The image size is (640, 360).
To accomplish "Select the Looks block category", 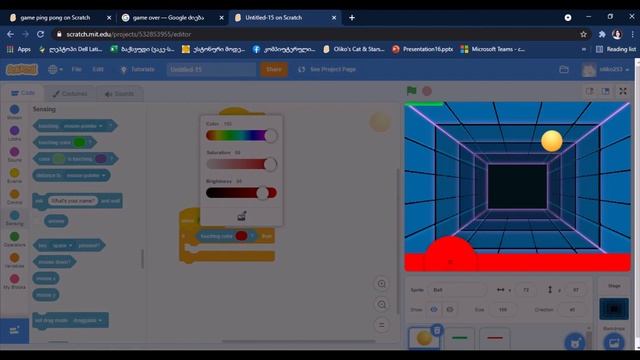I will (x=14, y=133).
